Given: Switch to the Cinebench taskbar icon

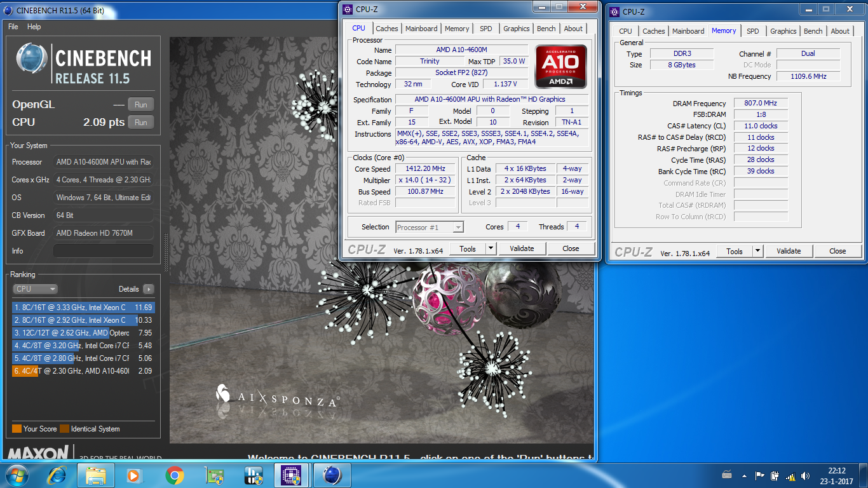Looking at the screenshot, I should [x=332, y=475].
